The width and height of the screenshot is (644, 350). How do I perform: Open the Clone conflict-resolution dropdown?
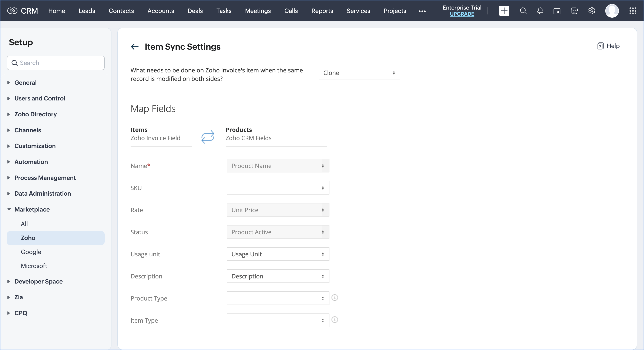click(x=359, y=73)
